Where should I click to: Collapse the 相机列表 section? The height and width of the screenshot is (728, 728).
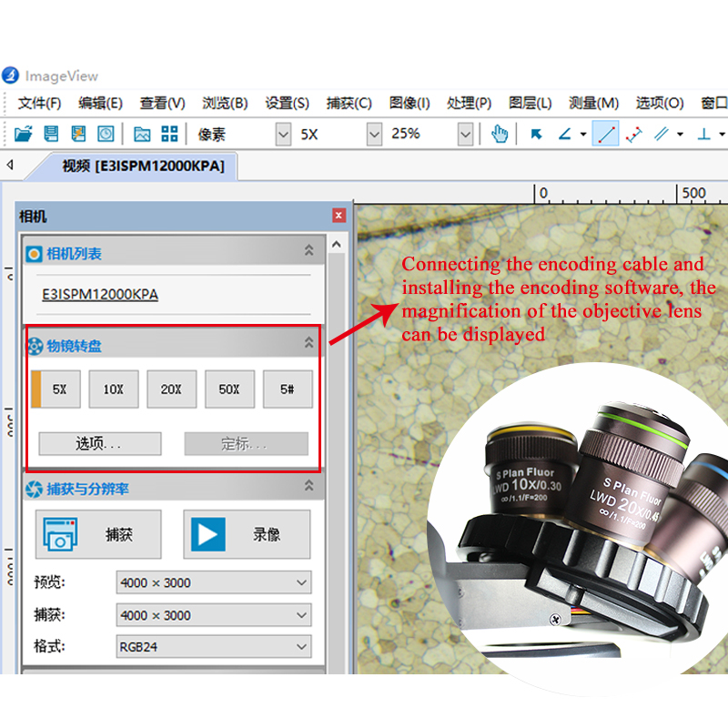click(308, 251)
